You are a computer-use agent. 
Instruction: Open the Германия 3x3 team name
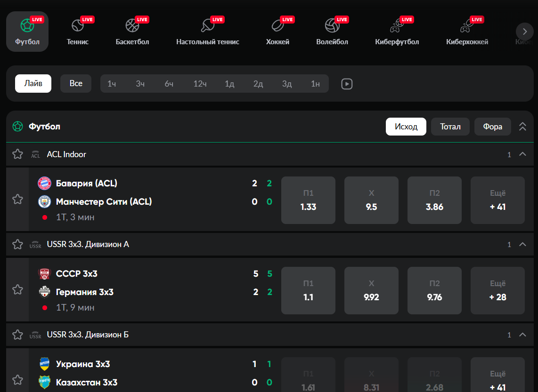pos(85,292)
